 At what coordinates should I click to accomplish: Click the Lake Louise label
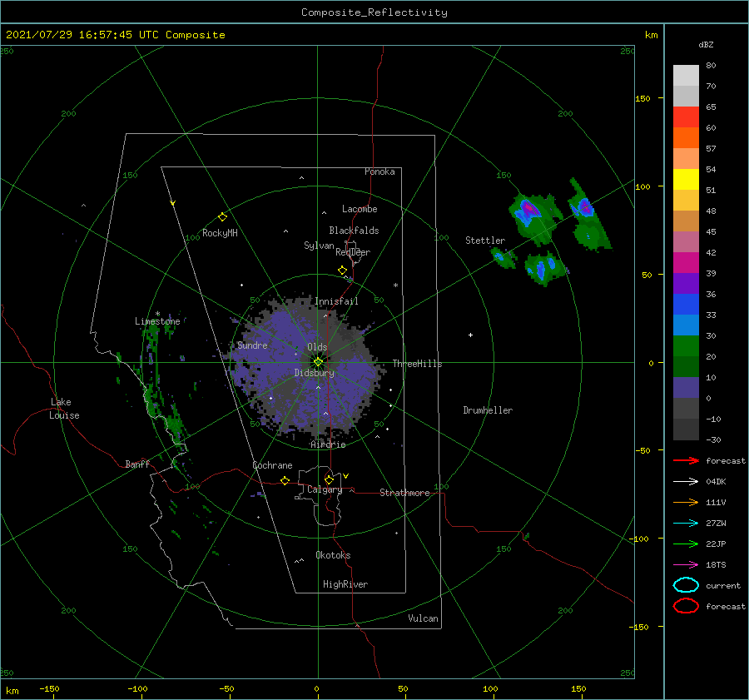coord(64,409)
